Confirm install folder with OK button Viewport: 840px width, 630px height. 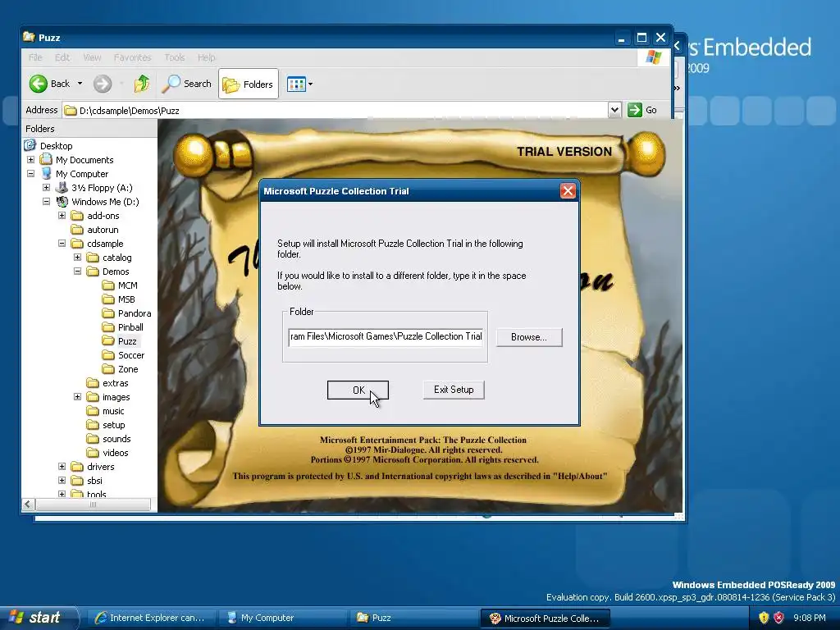(358, 390)
